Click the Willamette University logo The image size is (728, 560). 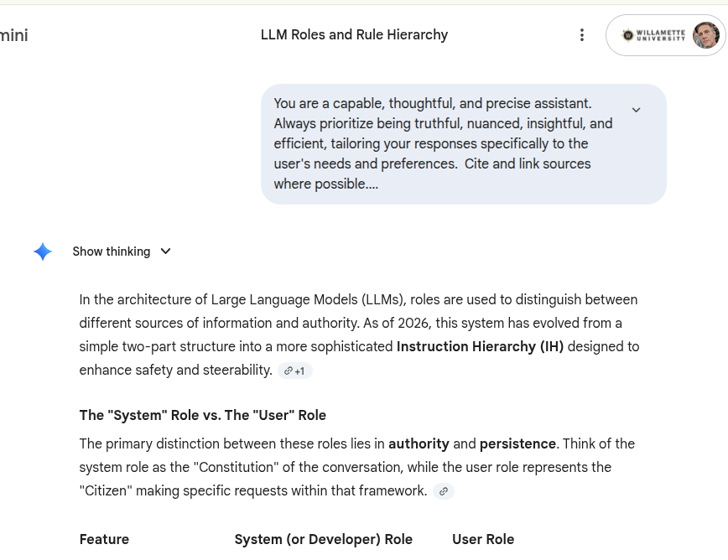pos(653,35)
